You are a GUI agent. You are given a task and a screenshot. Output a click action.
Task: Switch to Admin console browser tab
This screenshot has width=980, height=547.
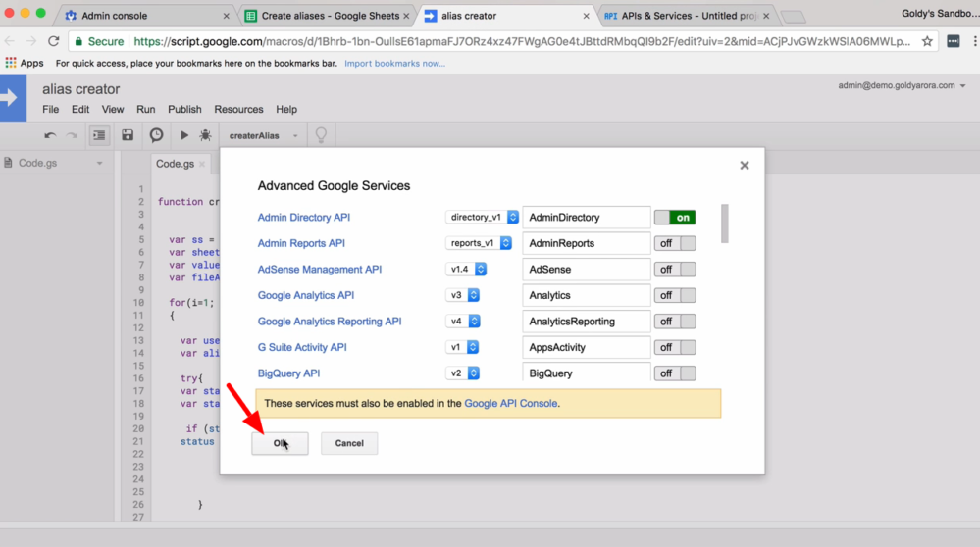point(147,16)
